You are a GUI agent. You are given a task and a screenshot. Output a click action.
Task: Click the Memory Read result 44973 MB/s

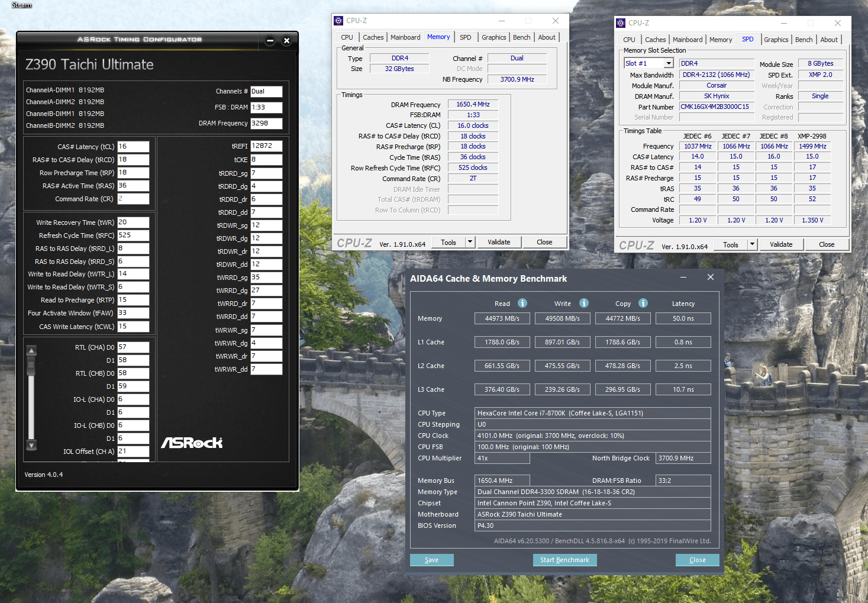coord(502,318)
